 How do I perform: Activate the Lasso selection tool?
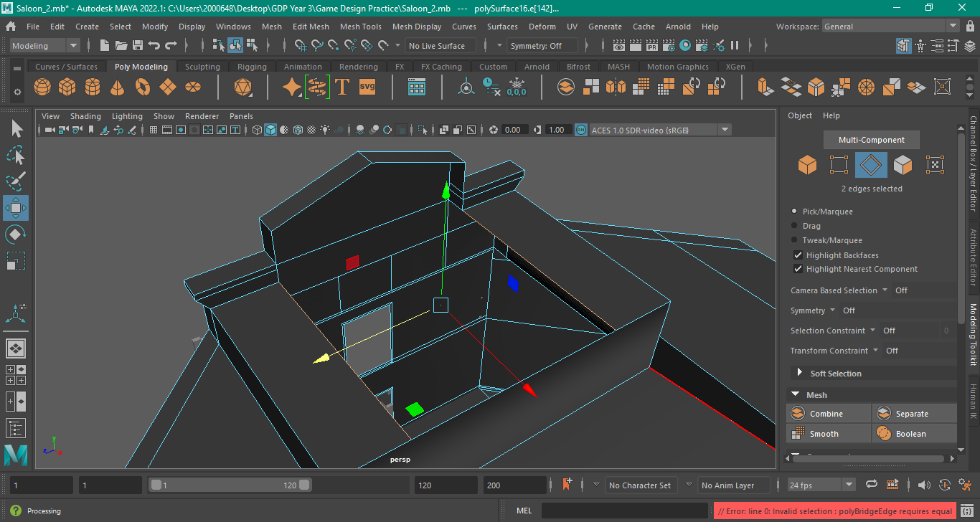pos(15,156)
